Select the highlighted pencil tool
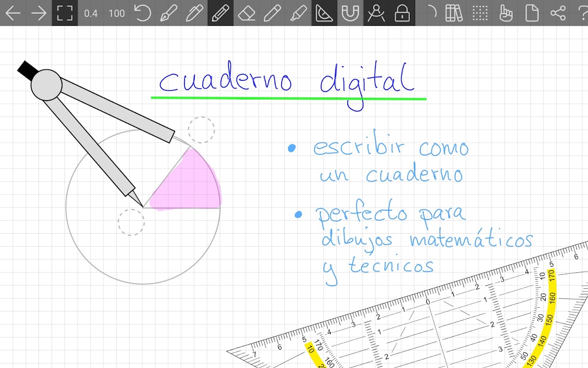 220,13
